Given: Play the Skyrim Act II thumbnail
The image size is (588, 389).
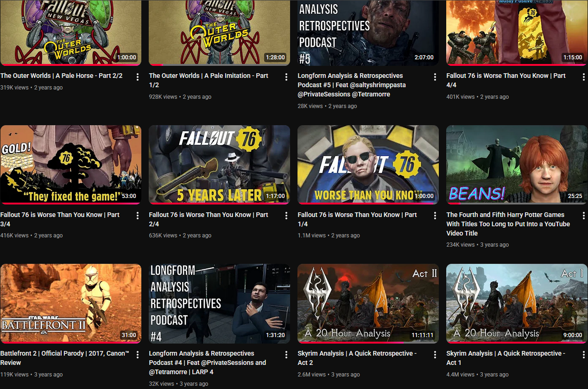Looking at the screenshot, I should (368, 304).
